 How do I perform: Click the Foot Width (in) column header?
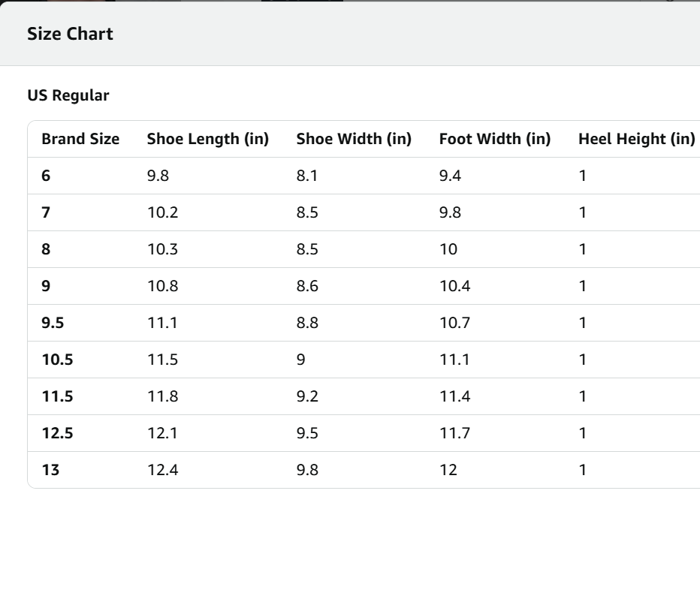pos(494,139)
